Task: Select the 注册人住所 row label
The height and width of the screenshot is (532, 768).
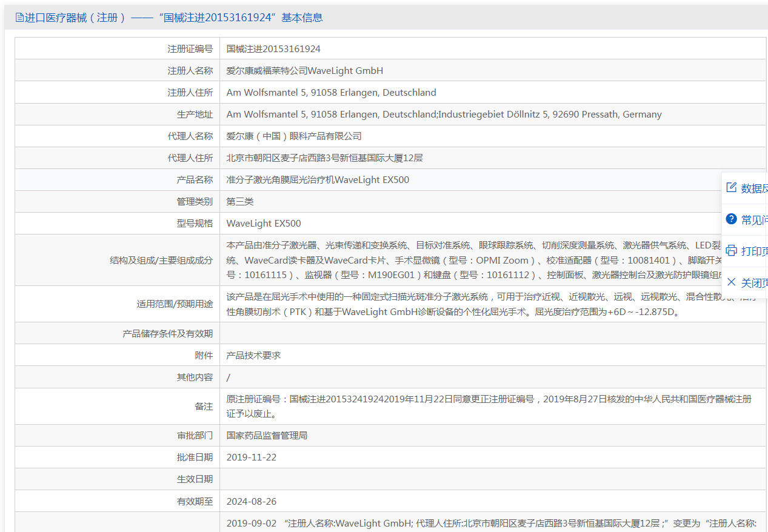Action: pyautogui.click(x=190, y=93)
